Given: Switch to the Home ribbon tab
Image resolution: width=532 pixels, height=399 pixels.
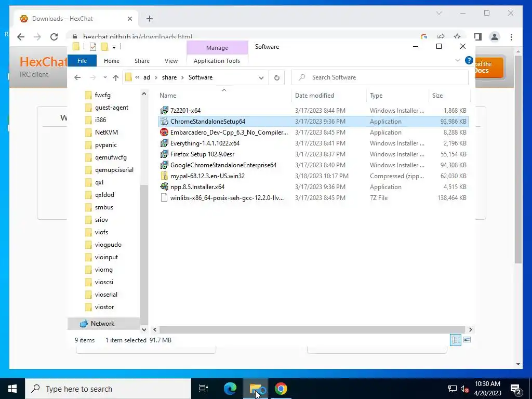Looking at the screenshot, I should pos(112,61).
